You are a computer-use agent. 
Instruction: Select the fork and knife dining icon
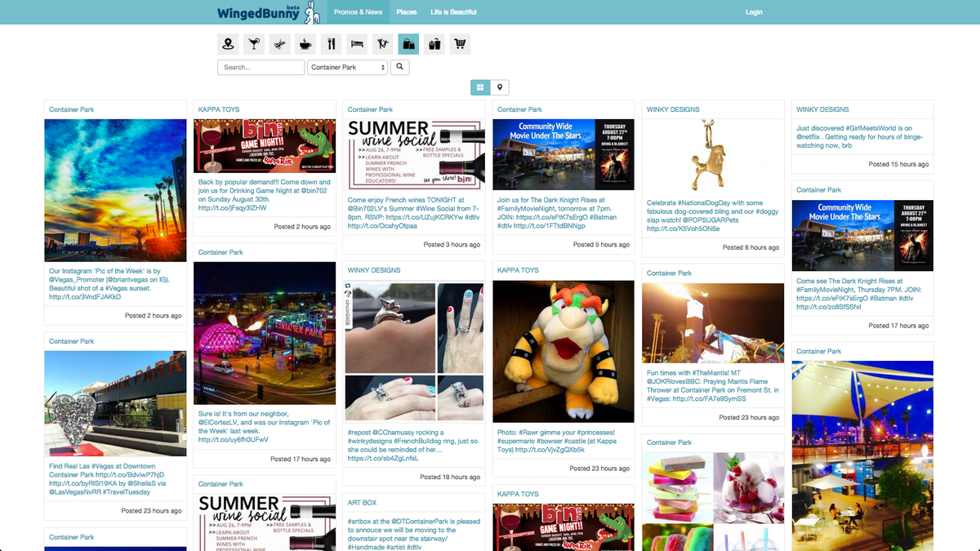pos(331,44)
